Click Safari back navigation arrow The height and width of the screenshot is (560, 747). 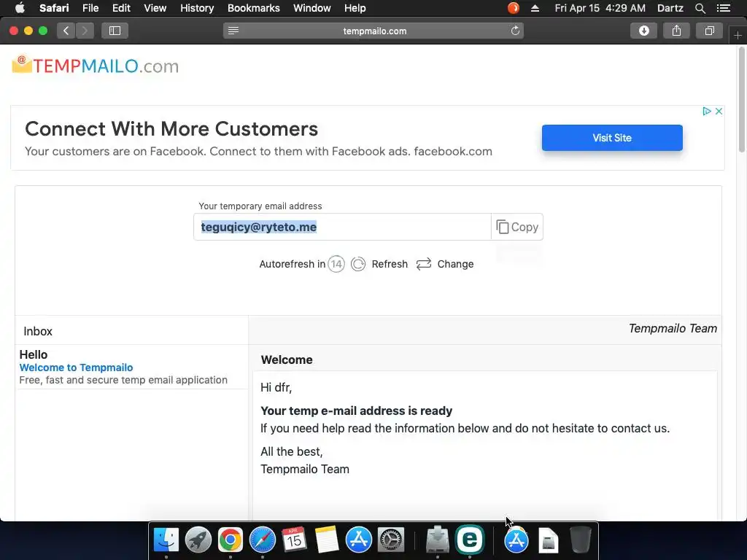[x=66, y=31]
